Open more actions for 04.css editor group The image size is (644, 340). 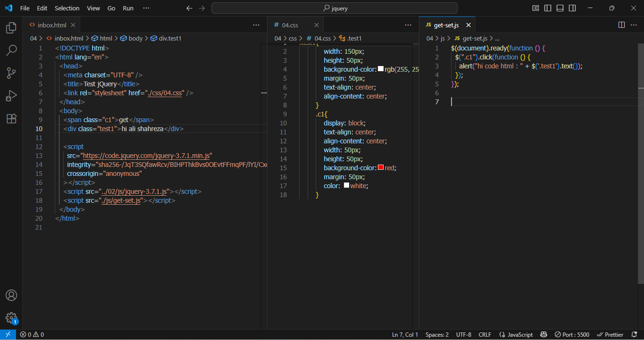click(x=408, y=25)
